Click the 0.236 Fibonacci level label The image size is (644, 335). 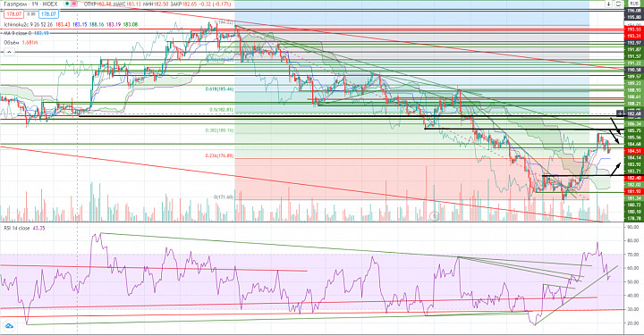click(219, 155)
